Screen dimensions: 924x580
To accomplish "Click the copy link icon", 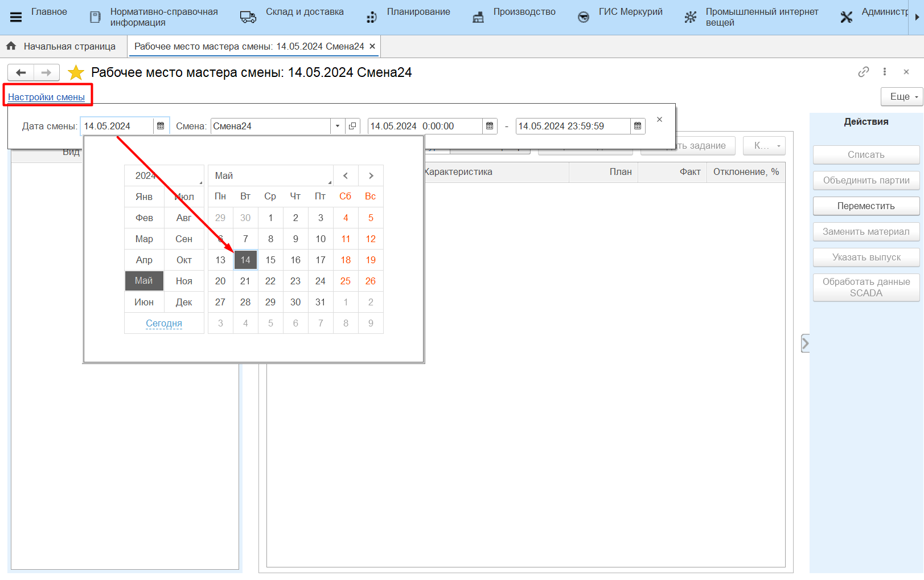I will pyautogui.click(x=863, y=72).
